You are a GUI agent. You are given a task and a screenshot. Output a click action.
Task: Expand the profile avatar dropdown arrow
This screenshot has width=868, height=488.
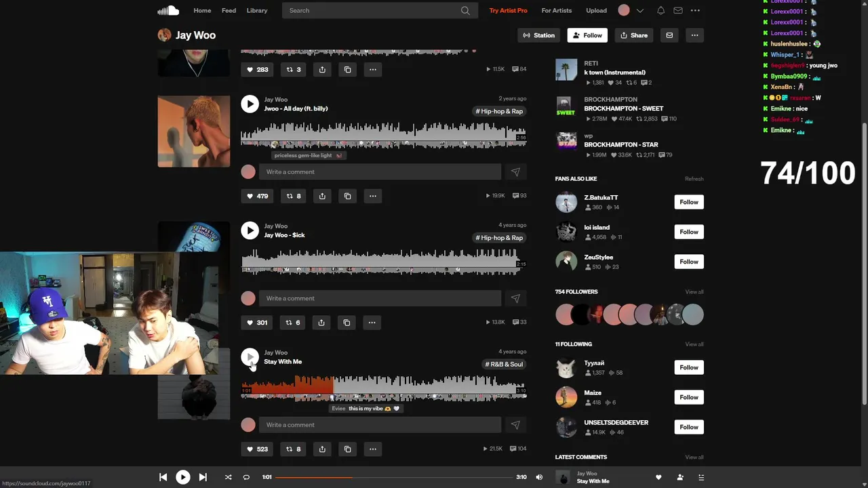coord(639,10)
